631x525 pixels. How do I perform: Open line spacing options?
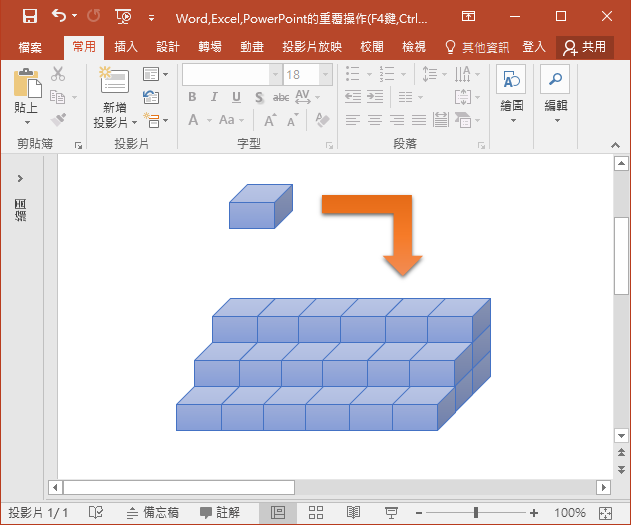(x=434, y=74)
